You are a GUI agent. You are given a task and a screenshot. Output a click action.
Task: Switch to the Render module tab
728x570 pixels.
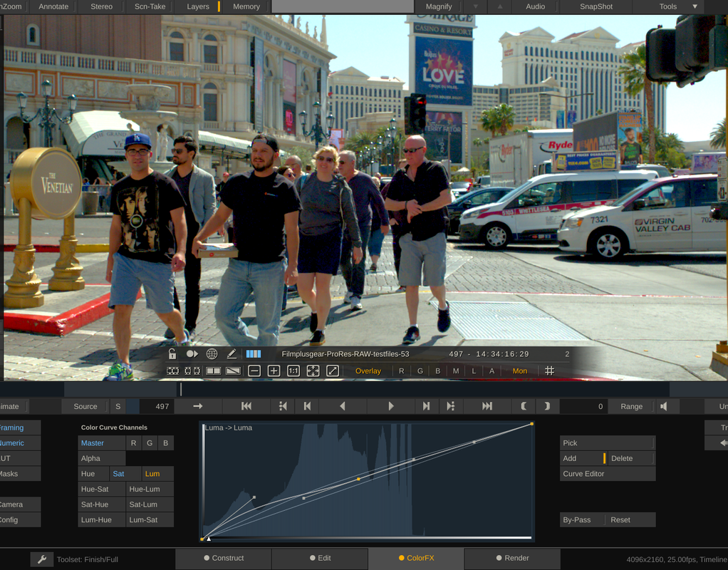[512, 558]
